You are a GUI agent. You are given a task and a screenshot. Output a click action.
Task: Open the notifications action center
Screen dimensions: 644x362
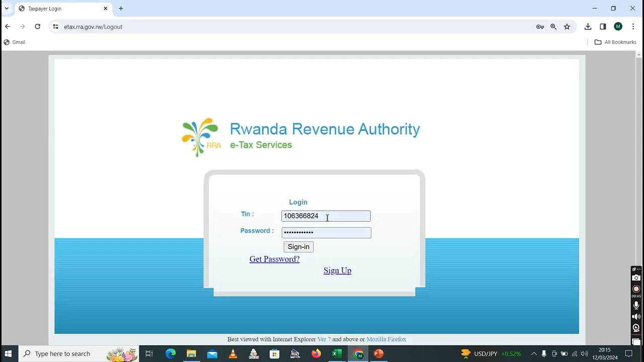pos(628,353)
